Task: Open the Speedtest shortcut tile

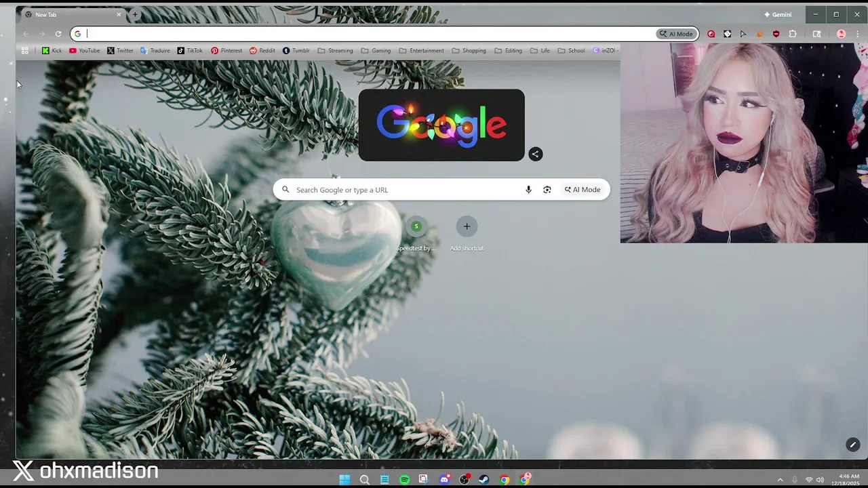Action: 416,234
